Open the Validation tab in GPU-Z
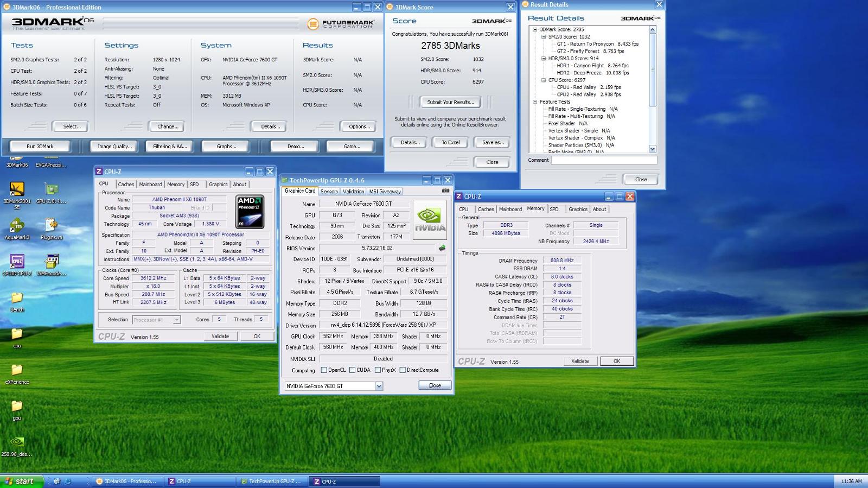The height and width of the screenshot is (488, 868). pos(353,192)
